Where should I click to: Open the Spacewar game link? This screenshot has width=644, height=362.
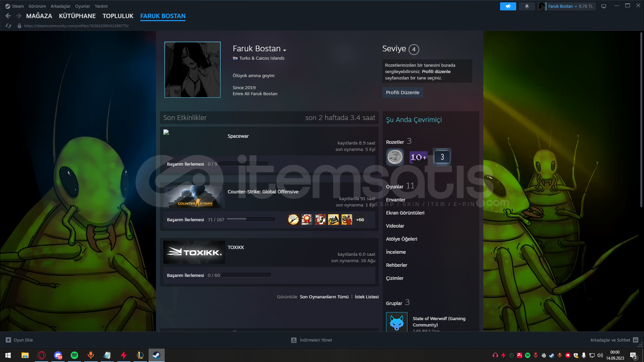pos(238,136)
